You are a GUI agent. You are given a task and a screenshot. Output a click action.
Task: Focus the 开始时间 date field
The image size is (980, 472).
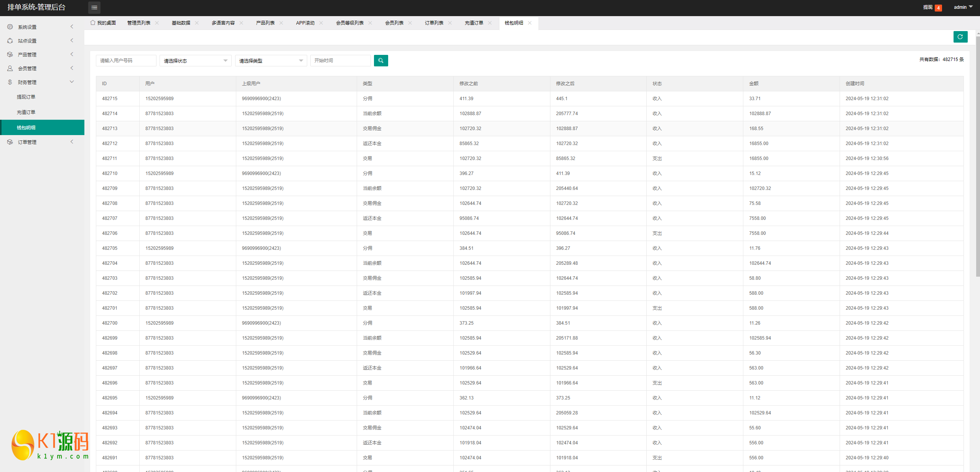[340, 61]
